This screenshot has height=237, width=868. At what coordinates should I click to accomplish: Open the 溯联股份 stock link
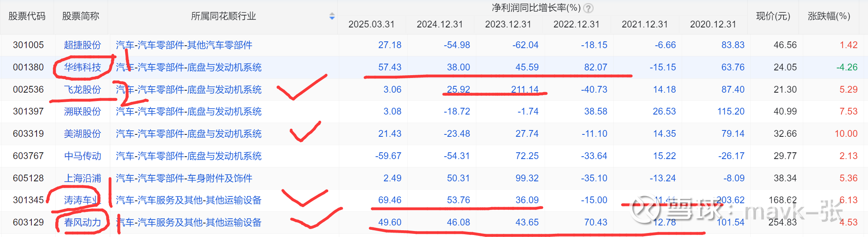[x=83, y=111]
